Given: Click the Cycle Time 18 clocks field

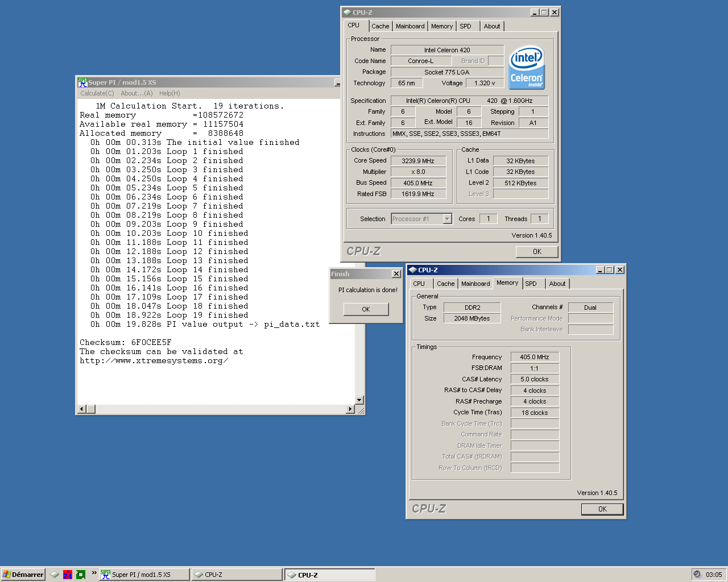Looking at the screenshot, I should coord(535,413).
